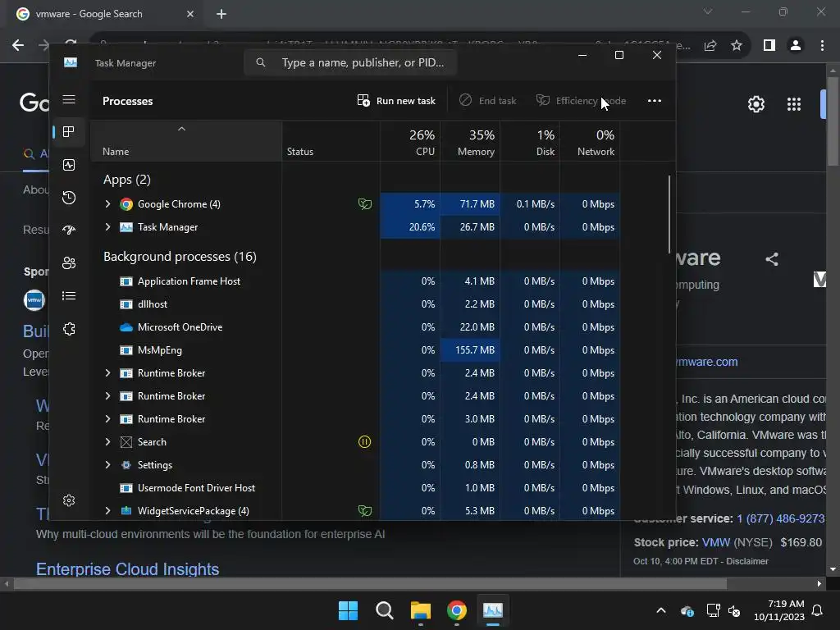840x630 pixels.
Task: Expand the Search process row
Action: click(x=107, y=442)
